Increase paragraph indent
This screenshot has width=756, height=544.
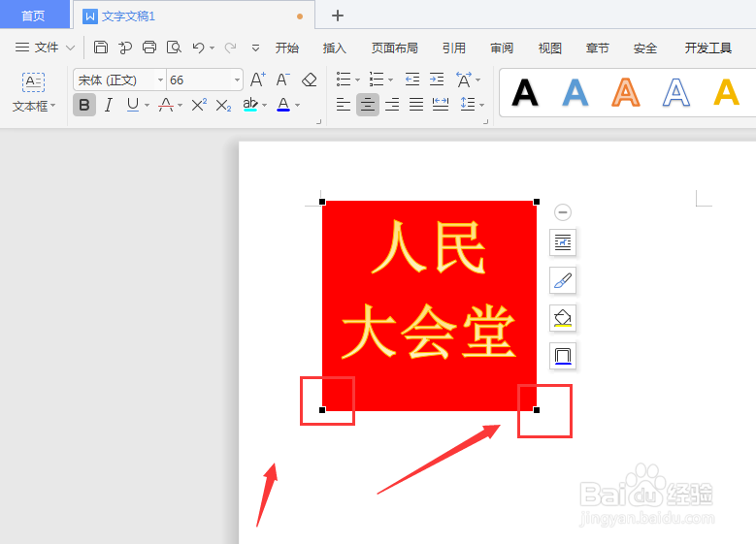[437, 79]
